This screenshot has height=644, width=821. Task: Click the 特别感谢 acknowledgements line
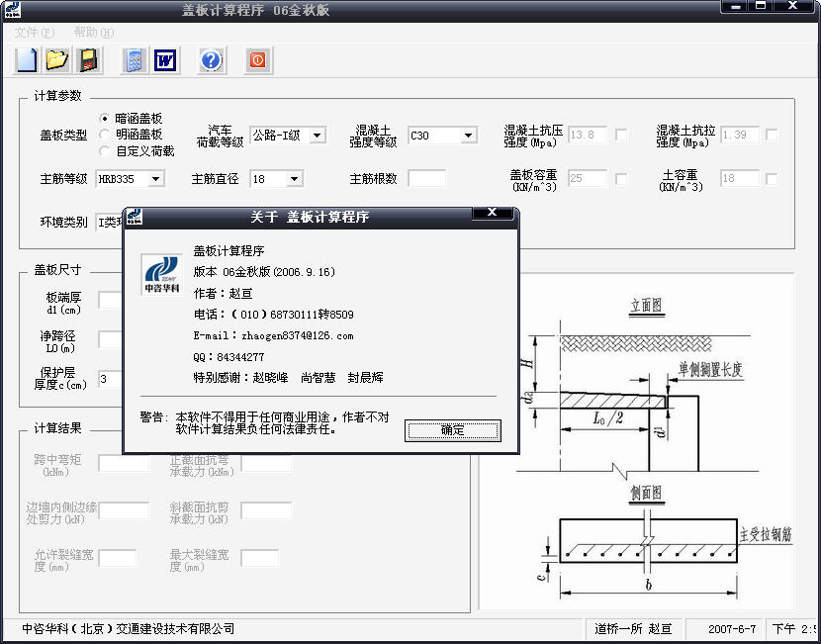[288, 378]
